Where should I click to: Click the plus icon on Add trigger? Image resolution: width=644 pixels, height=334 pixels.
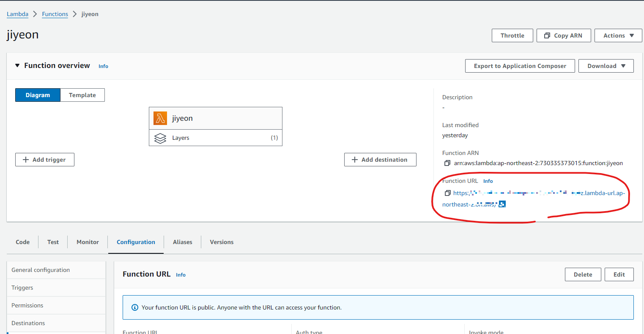(26, 160)
